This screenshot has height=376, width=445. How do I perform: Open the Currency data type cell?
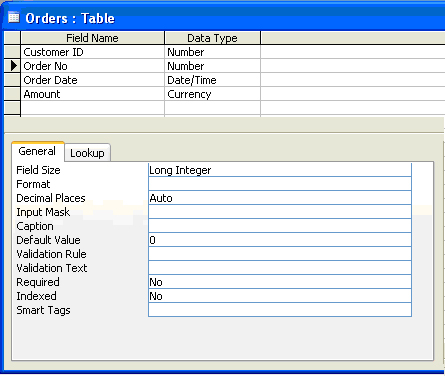pyautogui.click(x=212, y=94)
